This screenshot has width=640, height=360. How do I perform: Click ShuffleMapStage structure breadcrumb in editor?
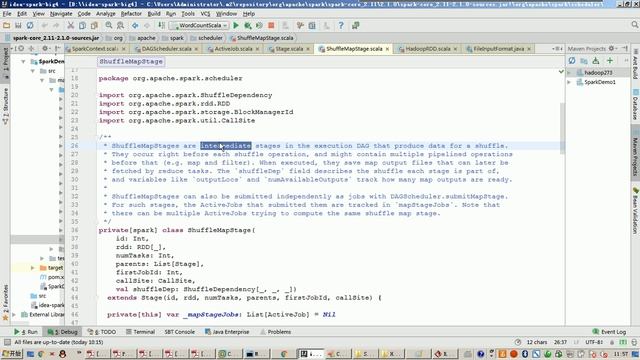(131, 62)
